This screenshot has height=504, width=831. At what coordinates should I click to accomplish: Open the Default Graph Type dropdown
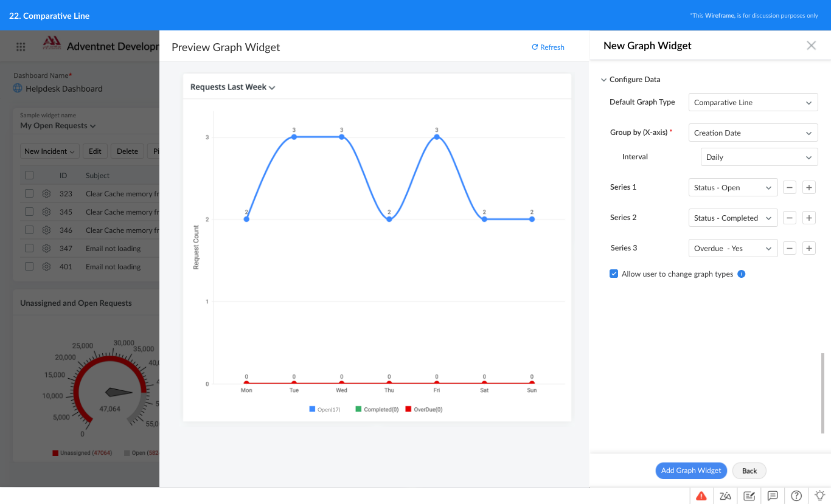click(x=753, y=102)
